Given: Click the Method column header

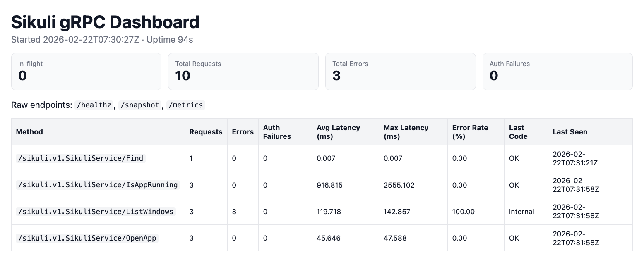Looking at the screenshot, I should pos(29,131).
